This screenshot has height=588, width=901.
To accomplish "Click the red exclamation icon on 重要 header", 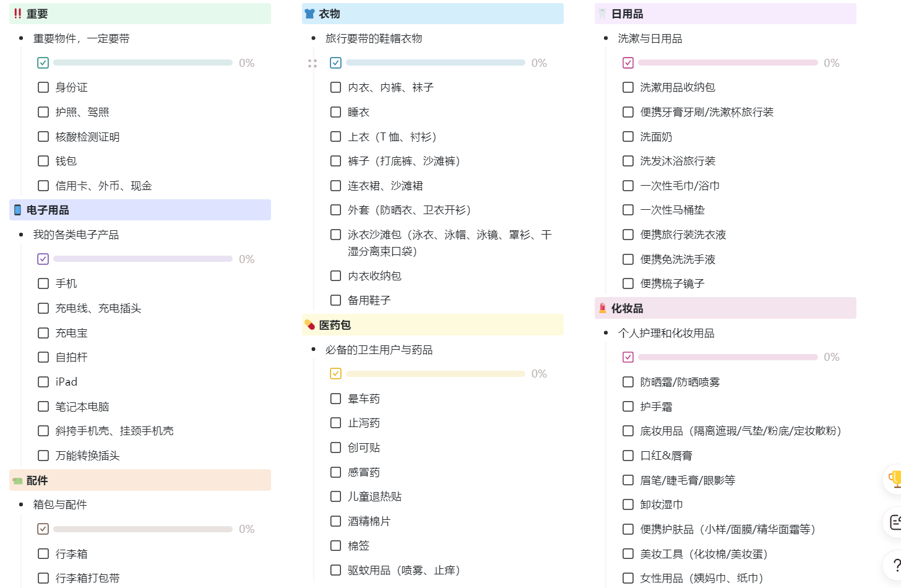I will click(17, 13).
